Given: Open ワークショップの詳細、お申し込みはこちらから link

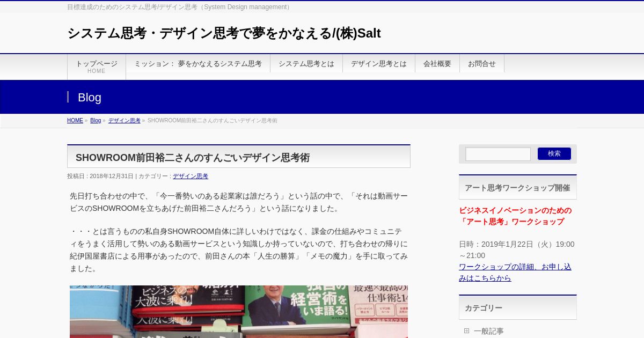Looking at the screenshot, I should tap(515, 272).
